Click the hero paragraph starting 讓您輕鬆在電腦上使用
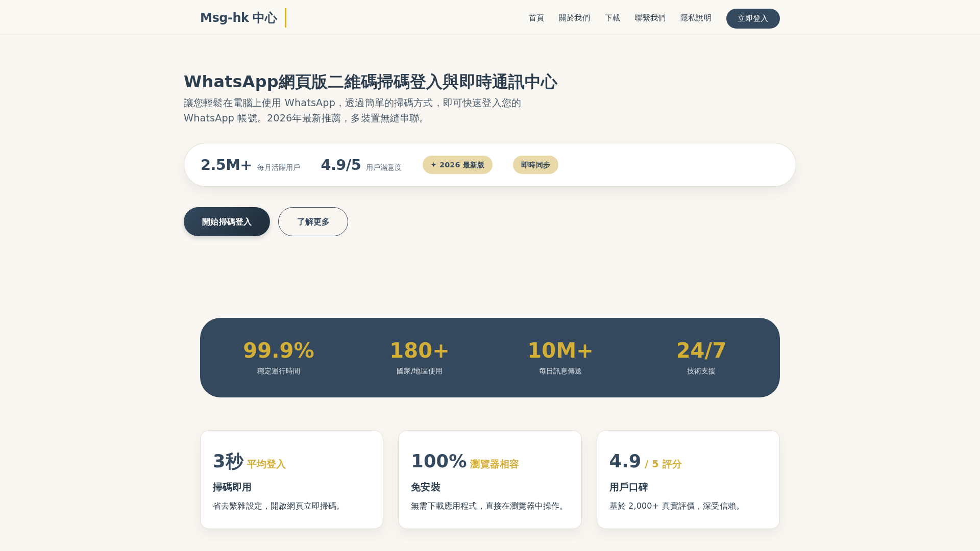Viewport: 980px width, 551px height. (x=352, y=110)
